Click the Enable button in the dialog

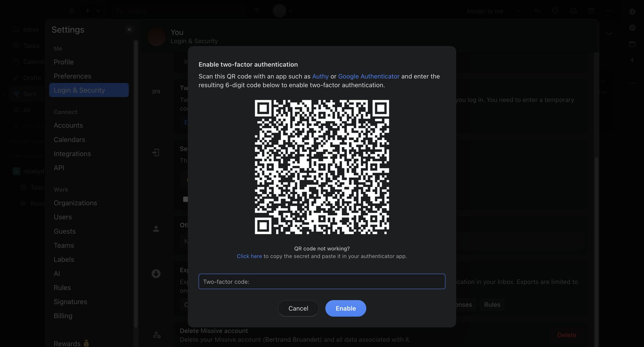346,308
